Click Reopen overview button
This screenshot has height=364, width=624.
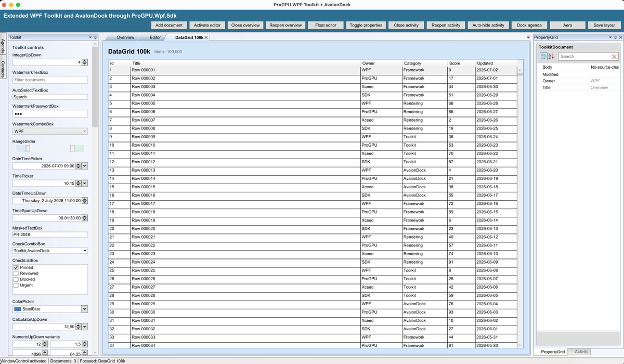285,25
